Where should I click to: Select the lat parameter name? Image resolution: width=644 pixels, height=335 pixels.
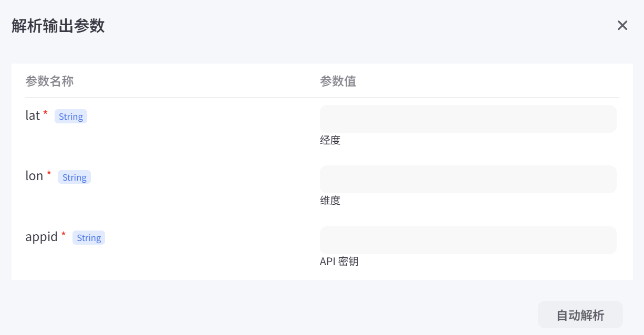coord(33,116)
